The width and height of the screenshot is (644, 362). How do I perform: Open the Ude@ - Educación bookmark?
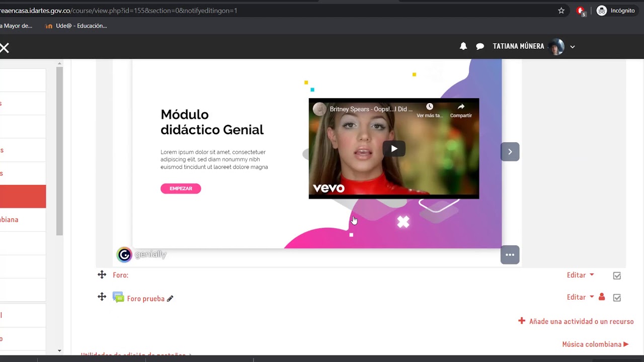click(76, 26)
